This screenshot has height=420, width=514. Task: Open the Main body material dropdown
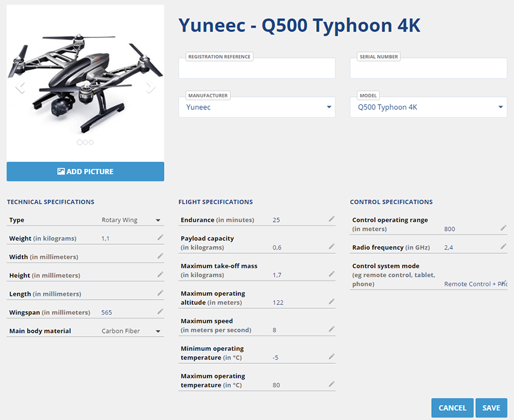click(x=131, y=331)
